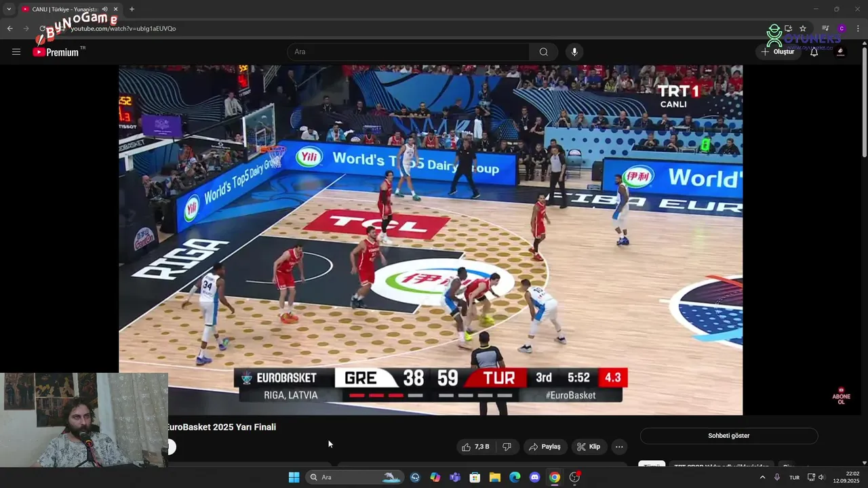The image size is (868, 488).
Task: Switch to Chrome in the taskbar
Action: (555, 477)
